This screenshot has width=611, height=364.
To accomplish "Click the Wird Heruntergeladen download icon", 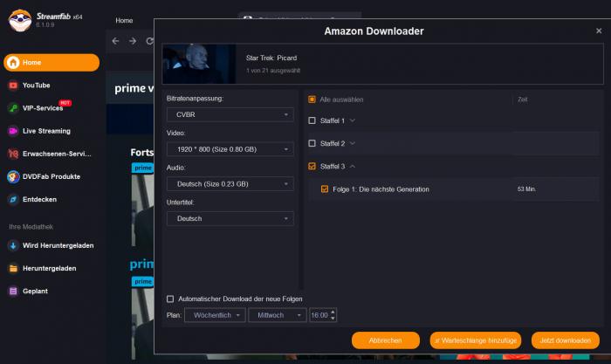I will tap(13, 245).
